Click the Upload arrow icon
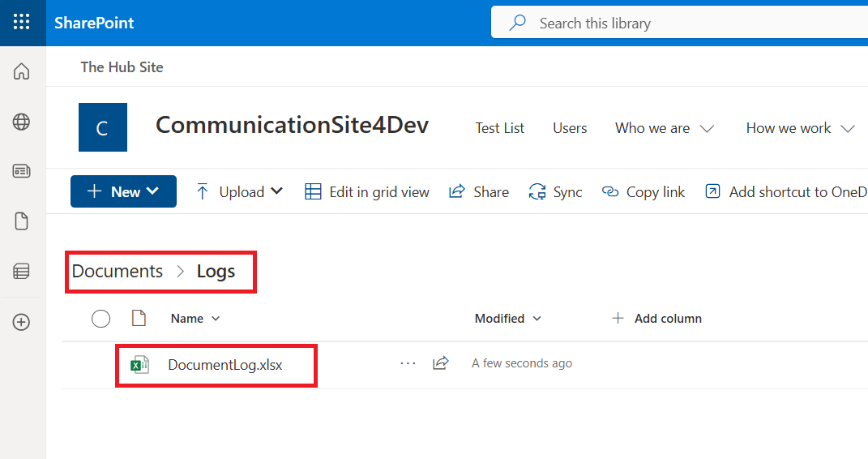The height and width of the screenshot is (459, 868). click(x=203, y=191)
